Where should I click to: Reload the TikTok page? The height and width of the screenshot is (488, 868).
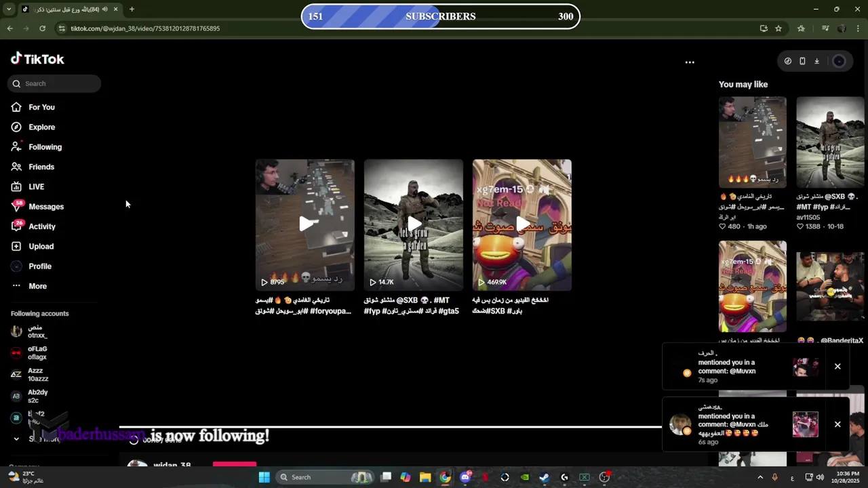42,28
